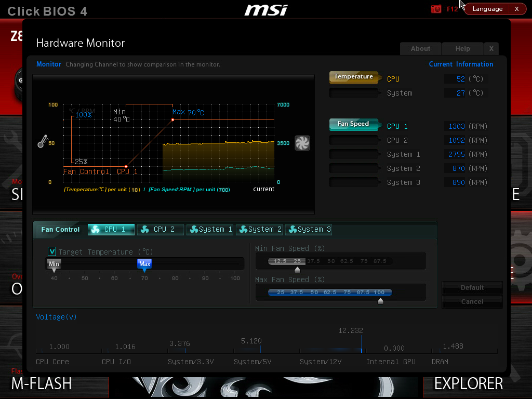
Task: Click the System 1 fan speed value 2795
Action: click(x=456, y=154)
